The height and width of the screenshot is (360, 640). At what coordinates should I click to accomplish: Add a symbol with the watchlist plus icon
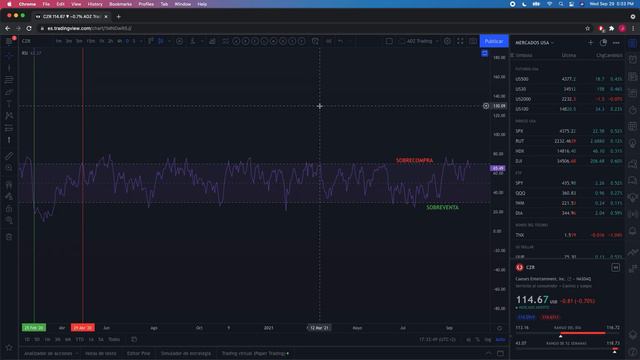[x=591, y=42]
